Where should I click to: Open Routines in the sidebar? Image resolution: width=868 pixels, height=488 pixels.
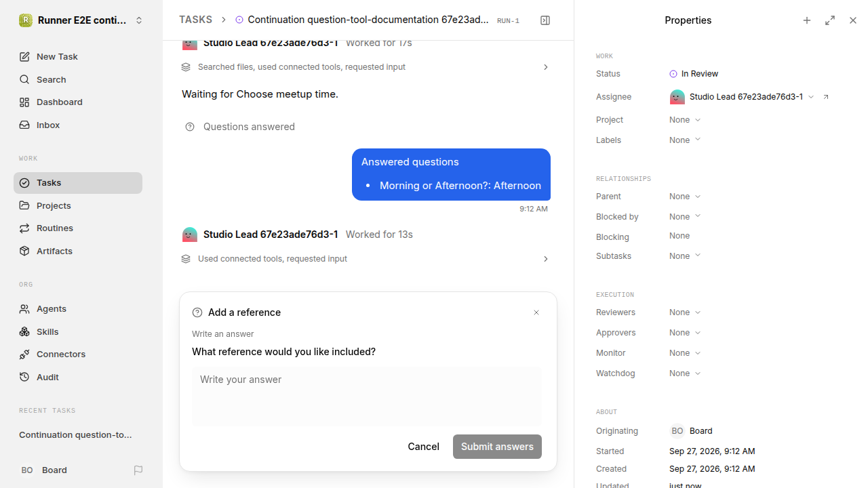click(78, 228)
